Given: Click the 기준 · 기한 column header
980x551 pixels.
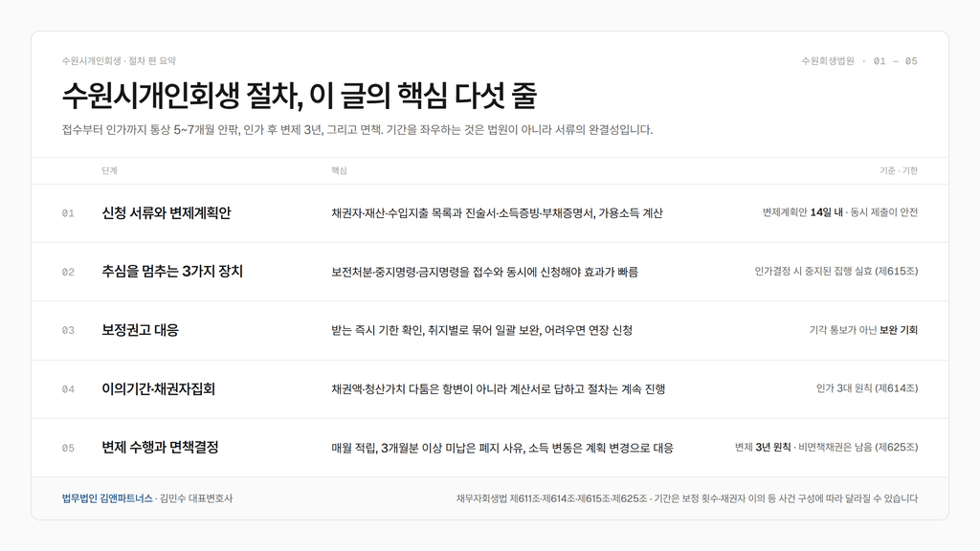Looking at the screenshot, I should point(899,170).
